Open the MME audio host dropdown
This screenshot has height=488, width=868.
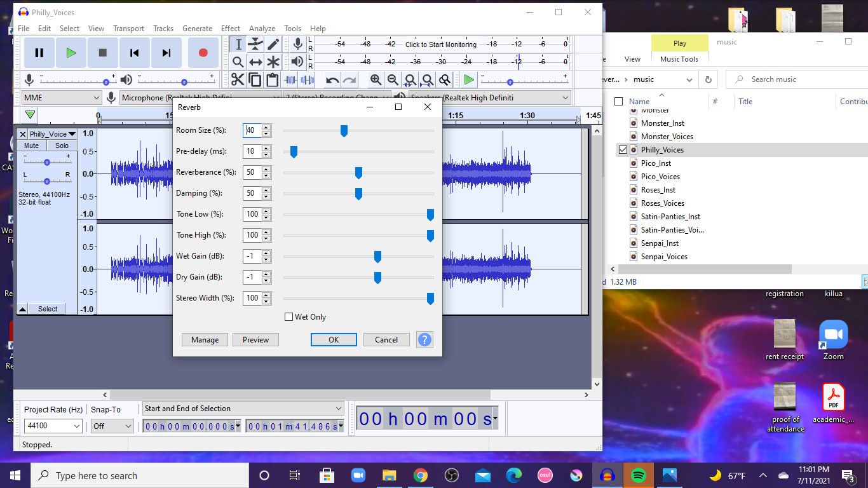[61, 97]
